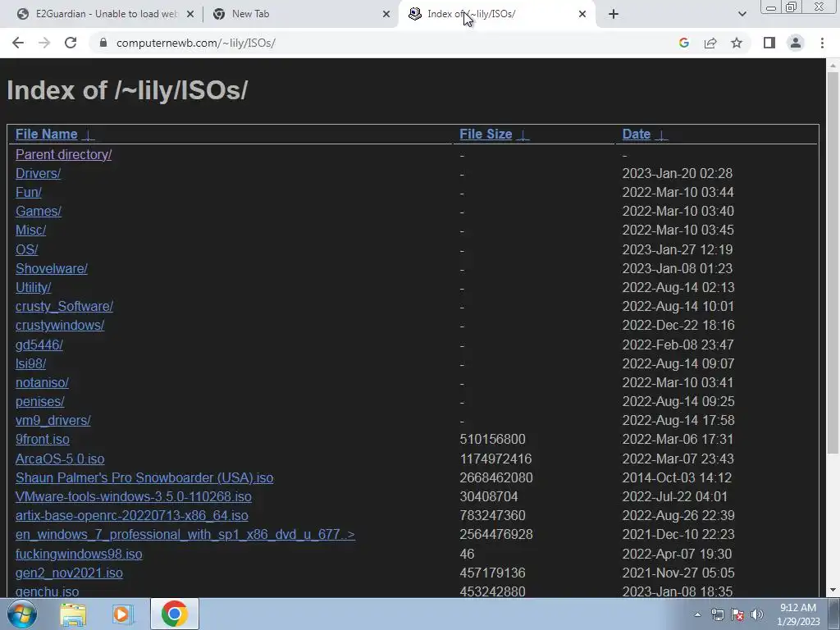Switch to the New Tab tab
Image resolution: width=840 pixels, height=630 pixels.
[x=300, y=14]
